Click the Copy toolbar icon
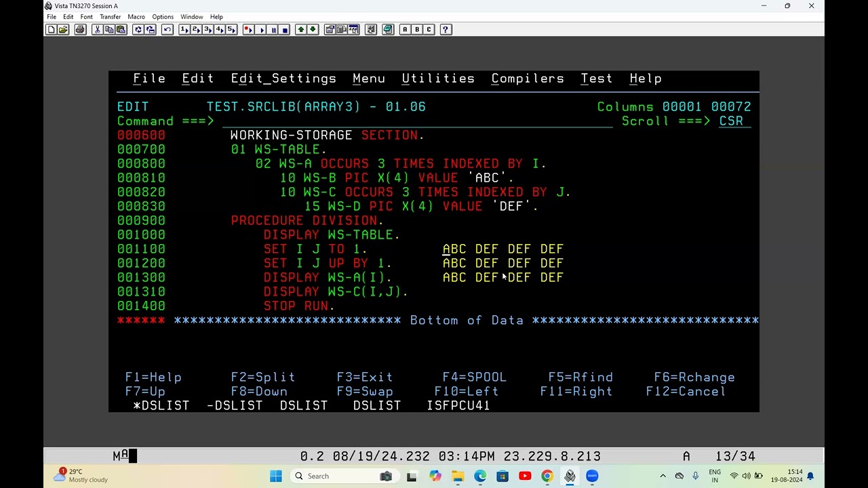The width and height of the screenshot is (868, 488). click(109, 30)
